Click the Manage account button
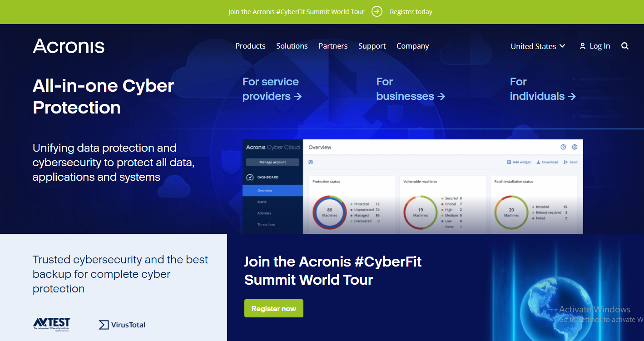This screenshot has height=341, width=644. click(272, 162)
